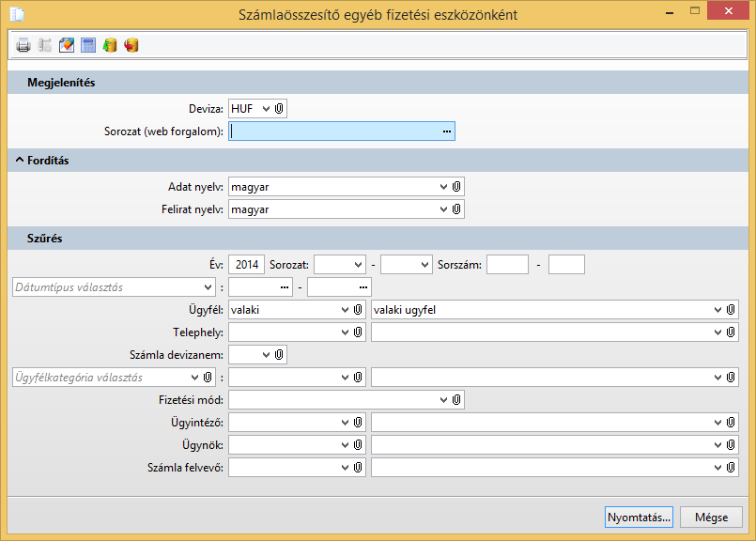Click the database icon with green arrow
756x541 pixels.
pos(110,45)
